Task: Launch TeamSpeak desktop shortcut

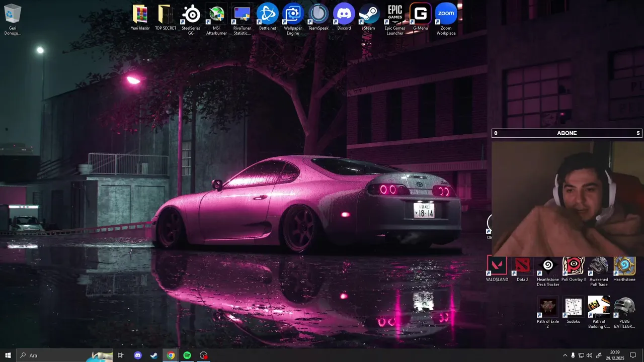Action: (318, 17)
